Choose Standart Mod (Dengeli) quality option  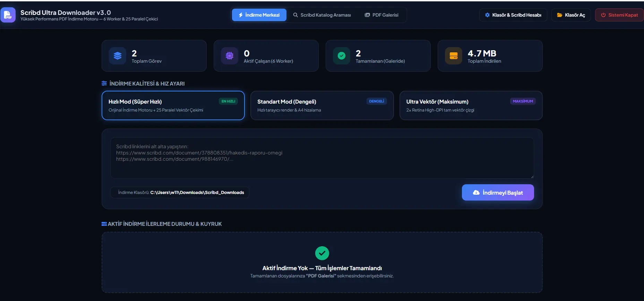point(322,105)
